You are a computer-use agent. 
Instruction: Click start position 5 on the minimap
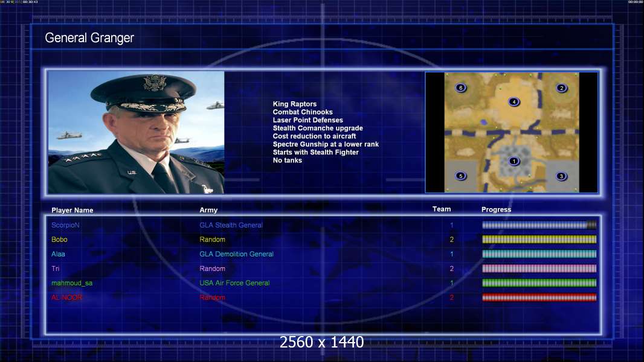(461, 176)
